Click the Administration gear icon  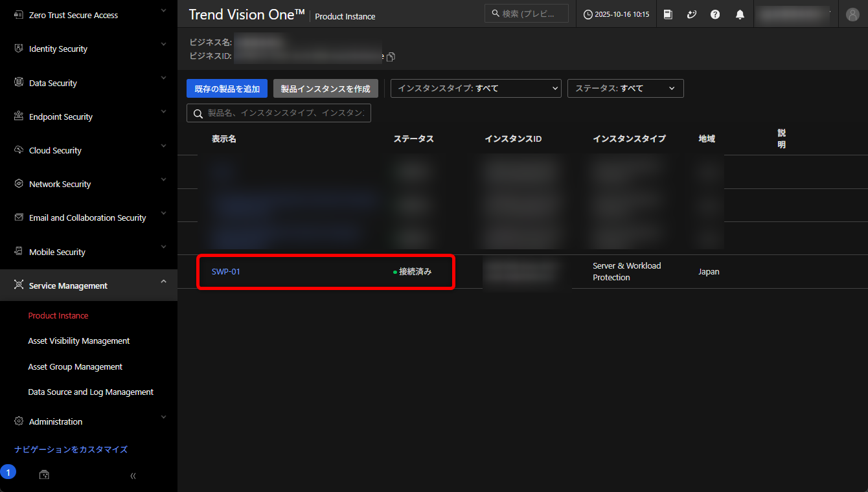pos(19,421)
